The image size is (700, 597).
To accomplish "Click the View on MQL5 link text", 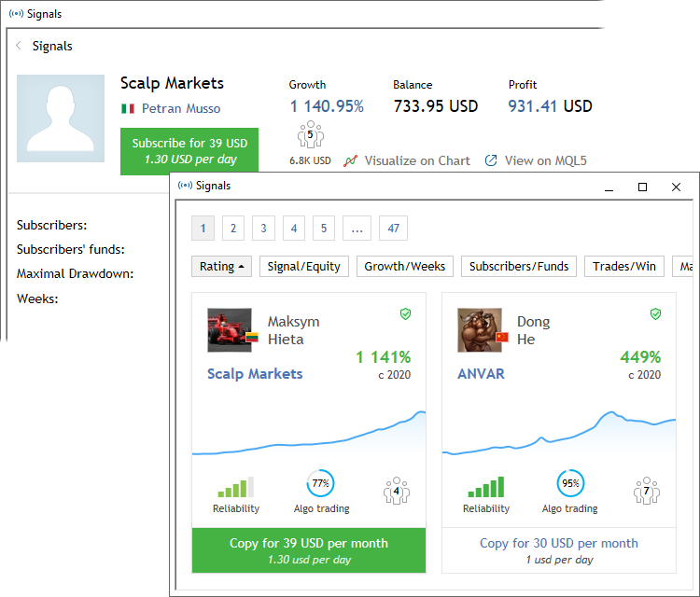I will 546,160.
